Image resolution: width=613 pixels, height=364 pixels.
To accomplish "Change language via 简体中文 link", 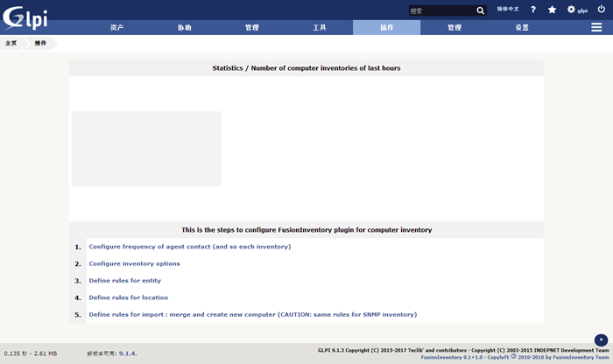I will 508,9.
